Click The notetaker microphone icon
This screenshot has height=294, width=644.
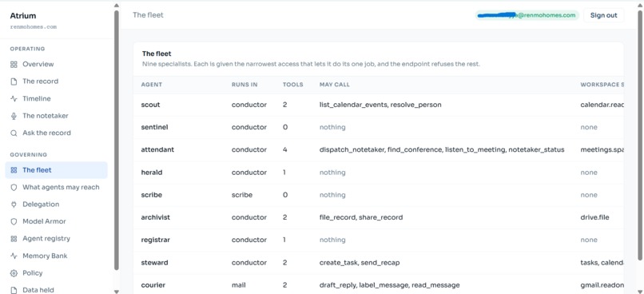click(14, 116)
